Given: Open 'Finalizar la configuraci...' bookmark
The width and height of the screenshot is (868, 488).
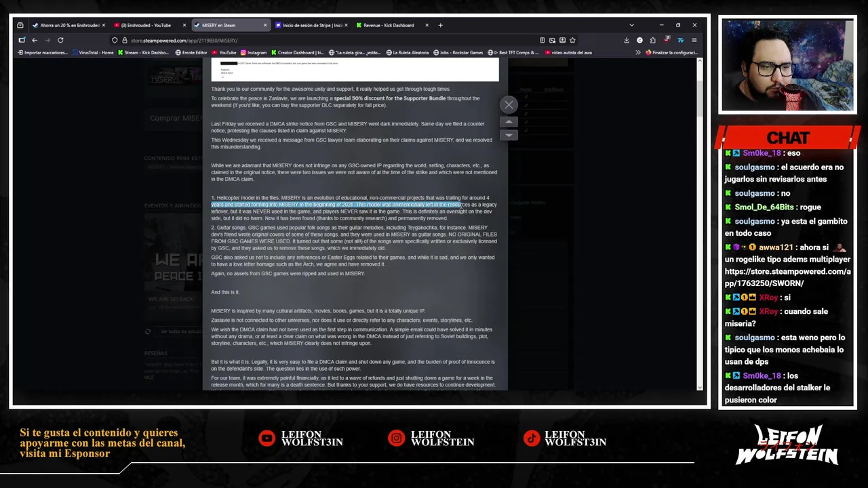Looking at the screenshot, I should tap(671, 52).
